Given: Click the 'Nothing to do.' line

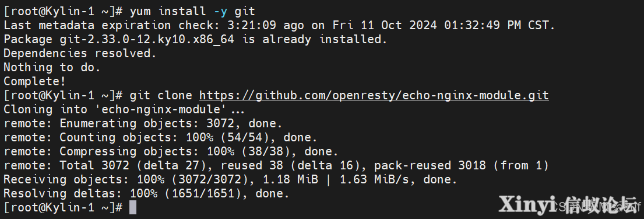Looking at the screenshot, I should click(x=52, y=67).
